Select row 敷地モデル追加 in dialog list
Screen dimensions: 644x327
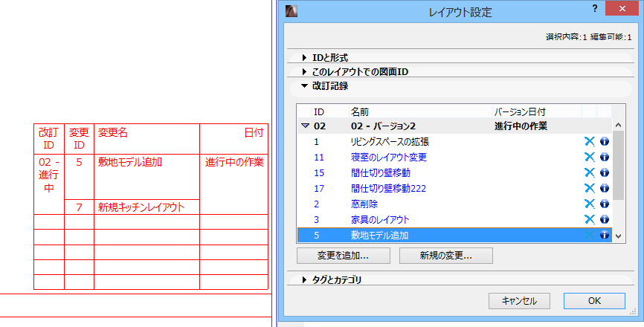pos(454,235)
